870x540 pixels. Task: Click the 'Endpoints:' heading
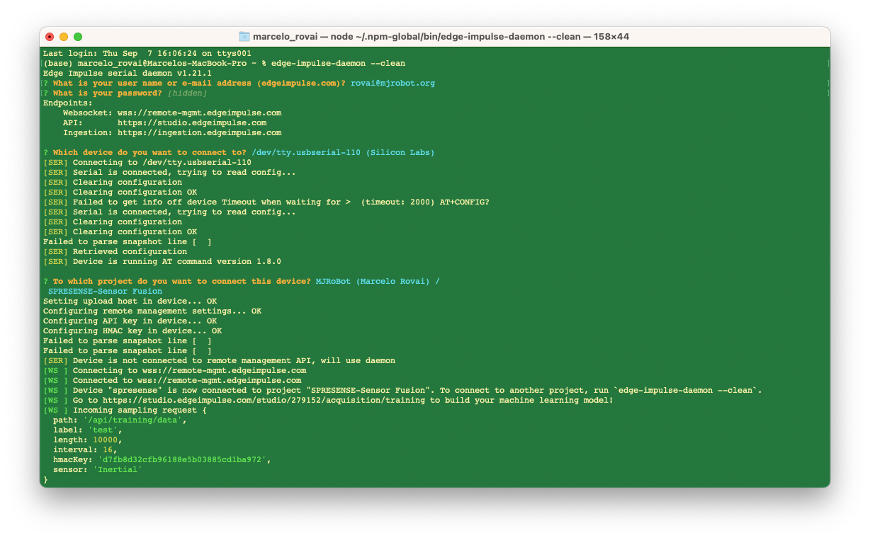[68, 103]
